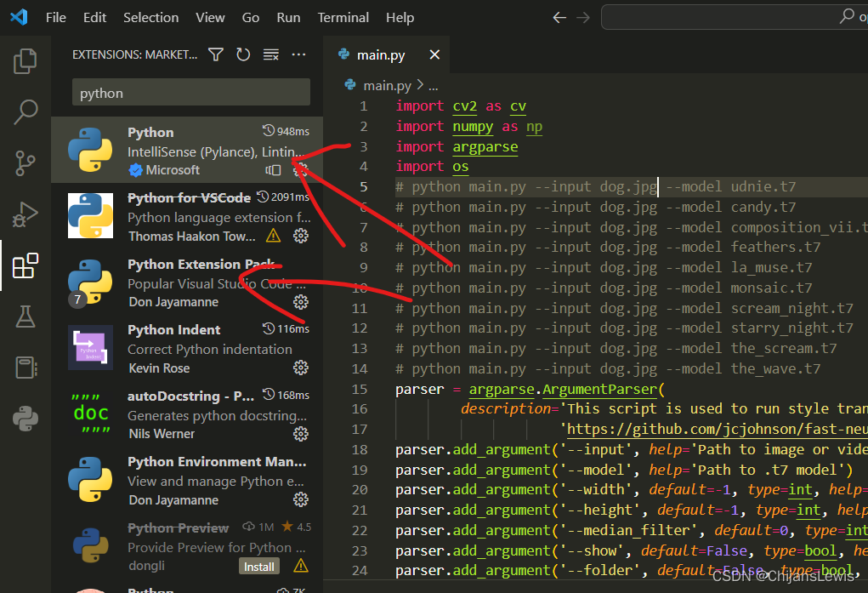The height and width of the screenshot is (593, 868).
Task: Click 'import argparse' line
Action: pos(457,146)
